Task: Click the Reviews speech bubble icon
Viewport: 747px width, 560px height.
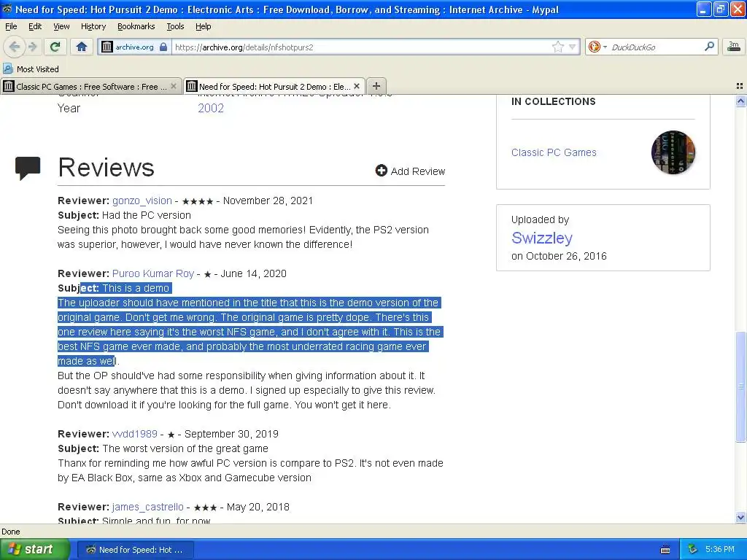Action: (x=28, y=168)
